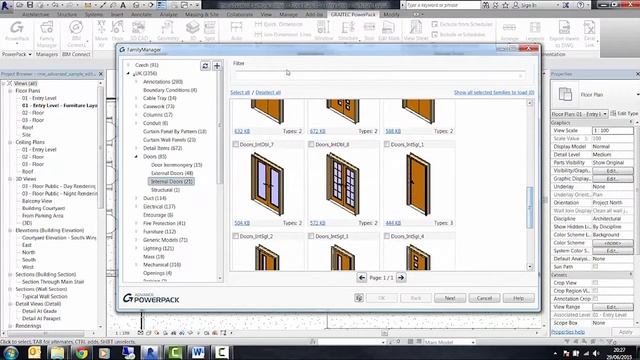640x360 pixels.
Task: Open Family Manager from the ribbon
Action: 47,33
